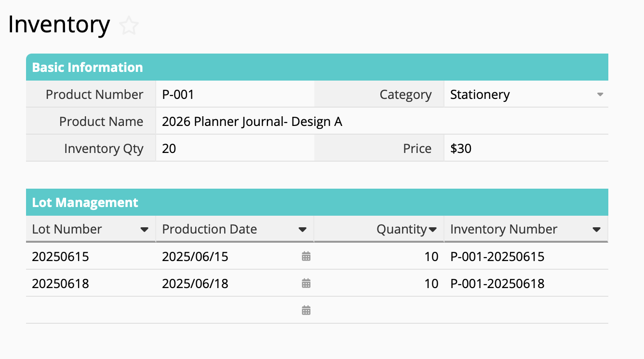
Task: Click the empty Lot Number cell in new row
Action: (91, 310)
